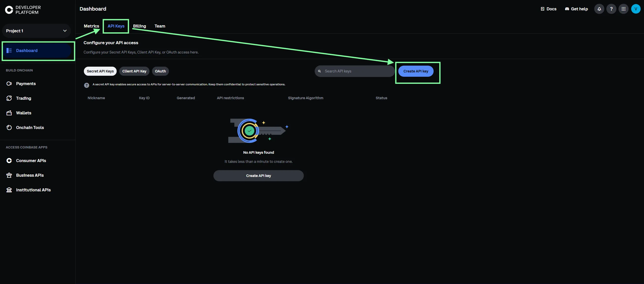Screen dimensions: 644x284
Task: Select the API Keys tab
Action: [x=116, y=26]
